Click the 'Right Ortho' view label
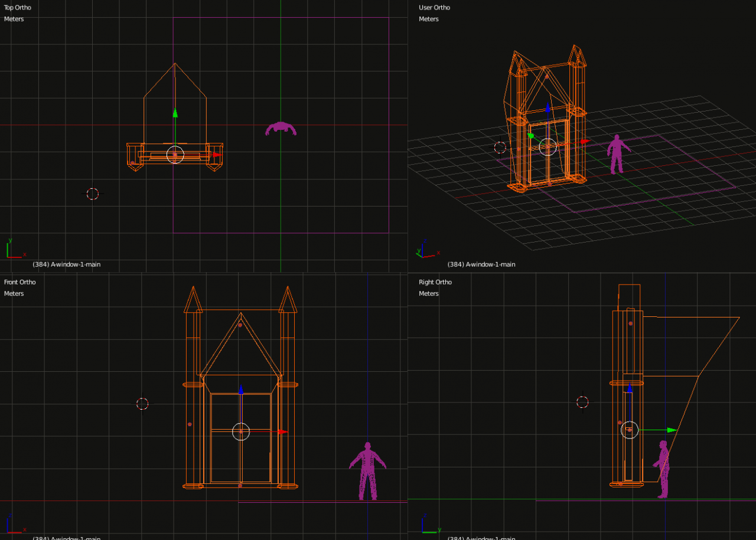756x540 pixels. tap(435, 282)
